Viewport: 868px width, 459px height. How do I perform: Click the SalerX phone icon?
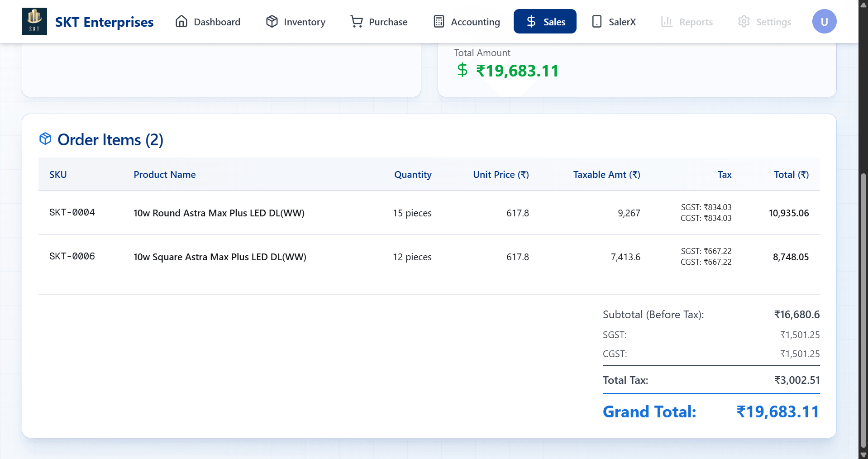pyautogui.click(x=596, y=21)
